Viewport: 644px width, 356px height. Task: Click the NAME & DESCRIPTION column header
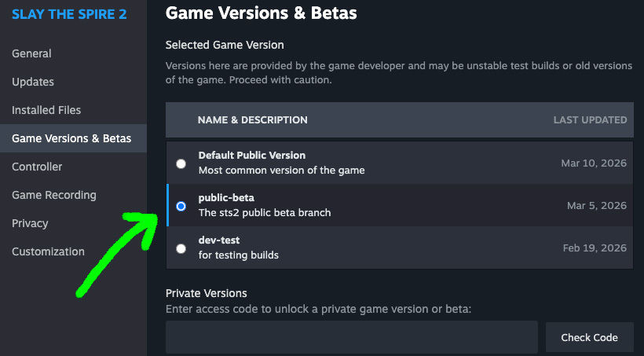(x=252, y=120)
